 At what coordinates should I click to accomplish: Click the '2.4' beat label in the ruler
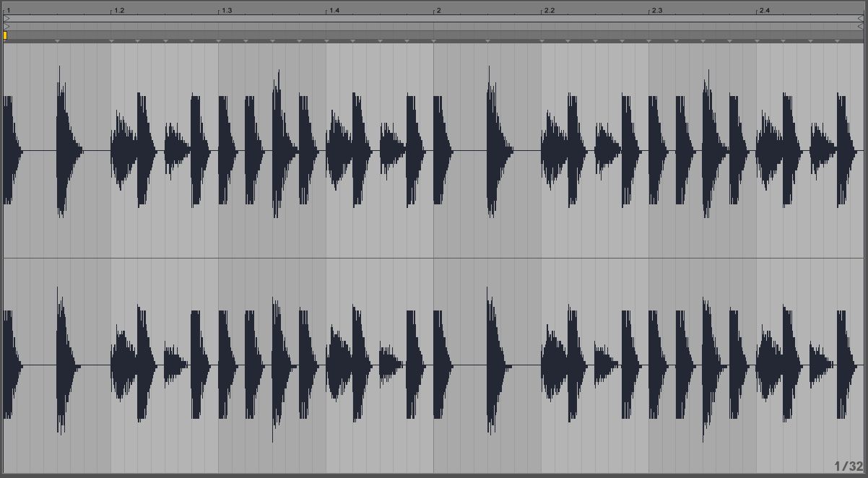click(x=765, y=11)
